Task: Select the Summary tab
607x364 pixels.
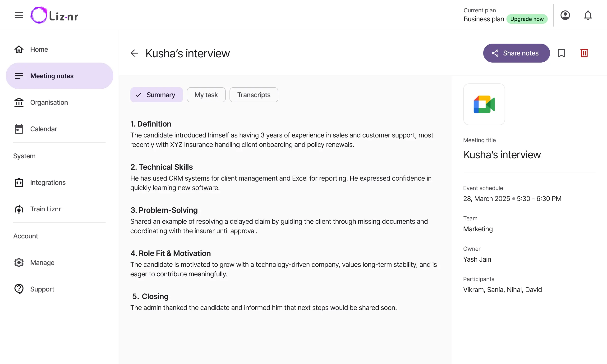Action: [x=156, y=95]
